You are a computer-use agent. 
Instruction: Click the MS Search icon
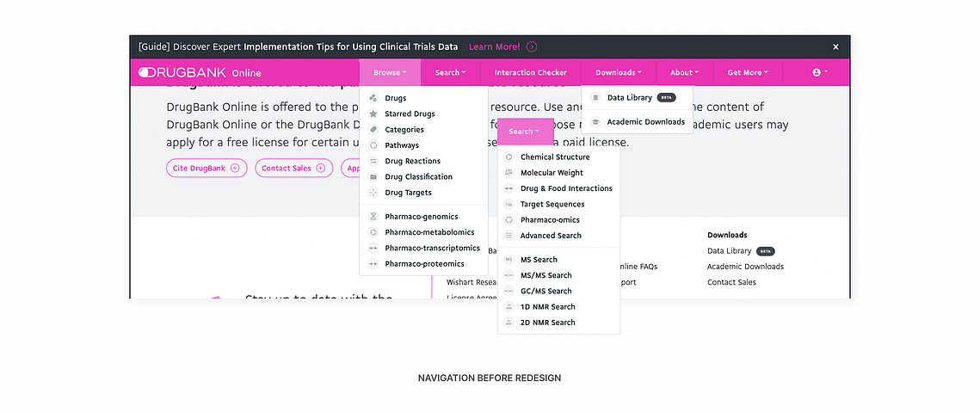(x=508, y=260)
